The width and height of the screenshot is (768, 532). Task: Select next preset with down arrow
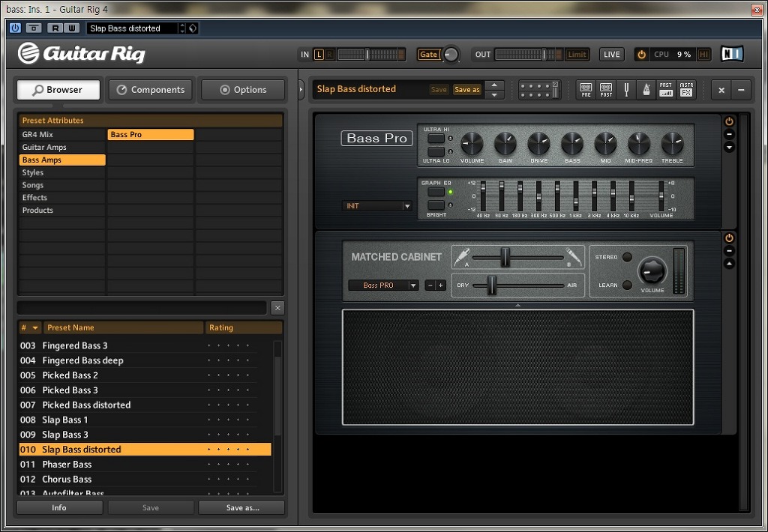point(495,95)
